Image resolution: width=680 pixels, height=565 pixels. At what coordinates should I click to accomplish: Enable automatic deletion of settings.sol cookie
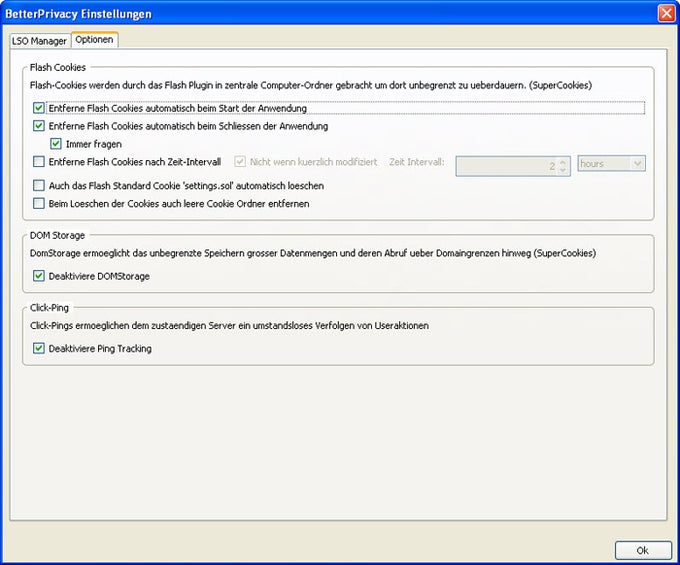(39, 186)
